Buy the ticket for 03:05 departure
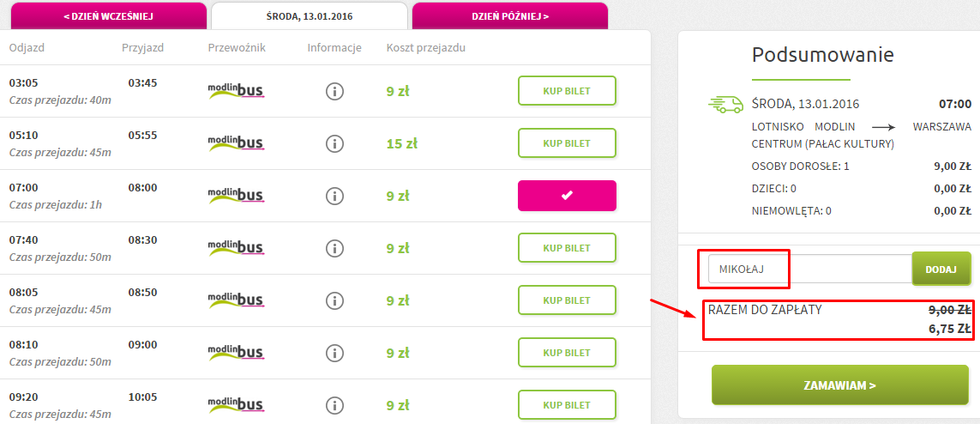 (x=567, y=91)
